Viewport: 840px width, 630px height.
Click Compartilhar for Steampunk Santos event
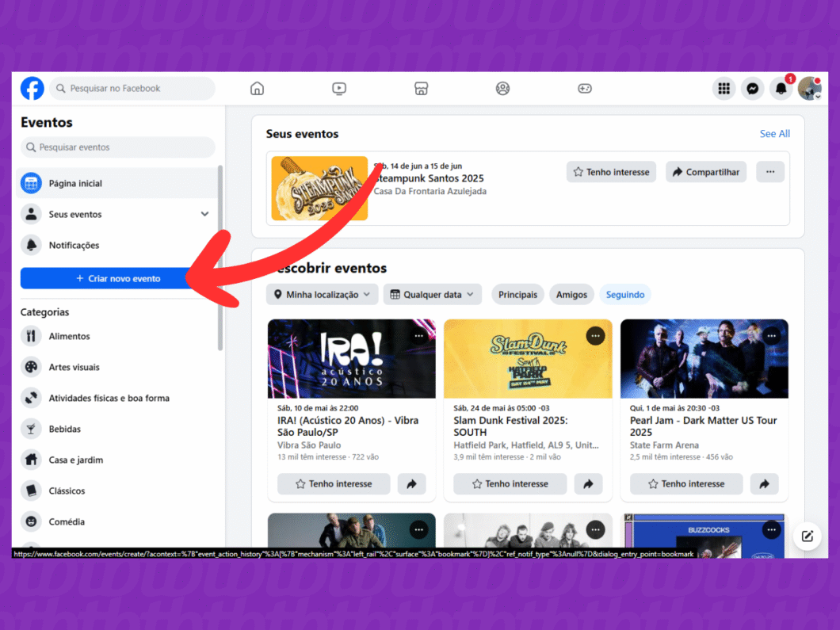tap(706, 172)
